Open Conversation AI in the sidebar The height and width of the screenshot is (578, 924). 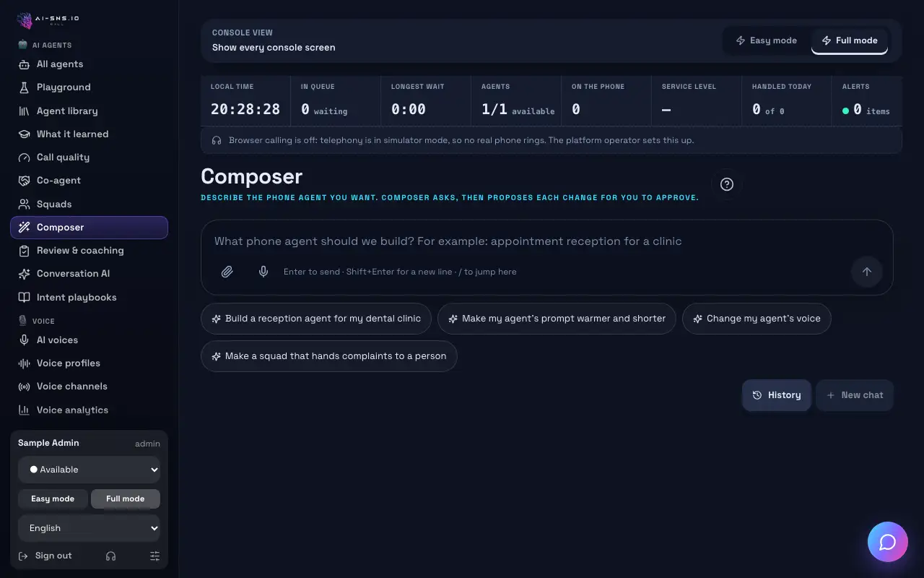point(89,274)
